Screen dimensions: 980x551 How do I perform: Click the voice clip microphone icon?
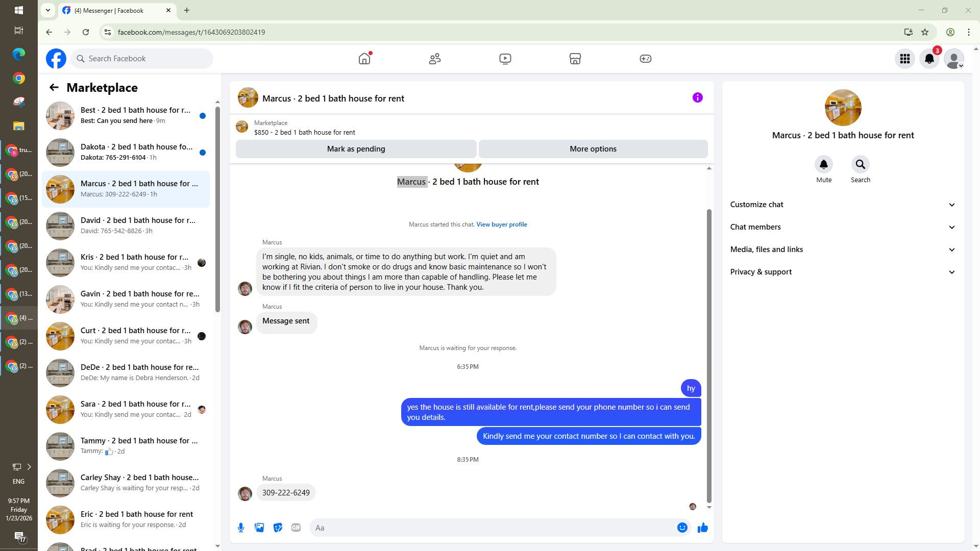241,528
